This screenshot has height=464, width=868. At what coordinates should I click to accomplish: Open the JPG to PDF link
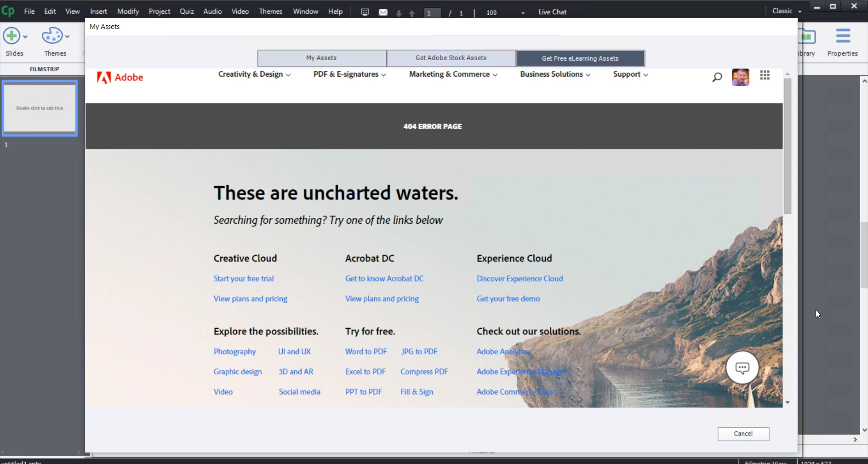pos(419,351)
